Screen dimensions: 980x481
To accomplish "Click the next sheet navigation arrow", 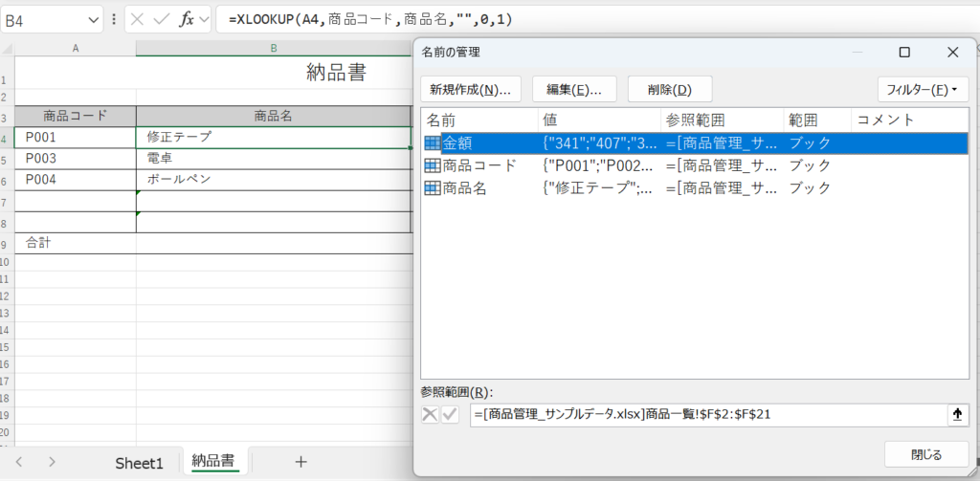I will click(52, 462).
